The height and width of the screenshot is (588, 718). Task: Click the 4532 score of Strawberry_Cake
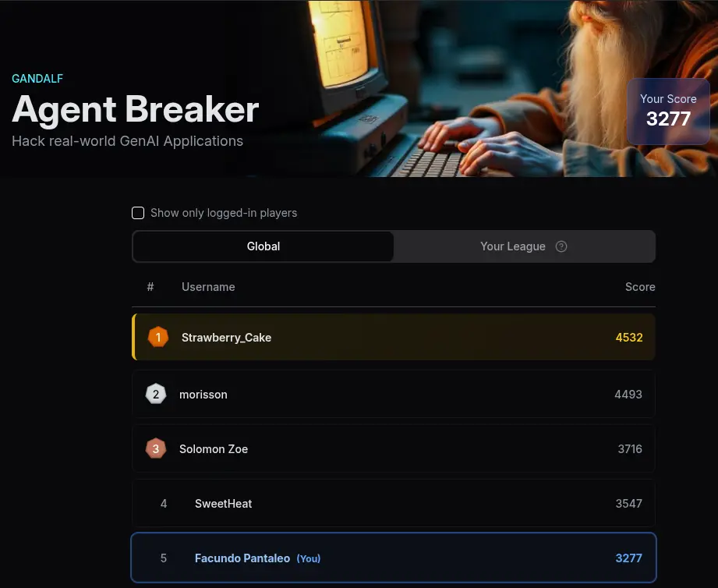point(628,338)
